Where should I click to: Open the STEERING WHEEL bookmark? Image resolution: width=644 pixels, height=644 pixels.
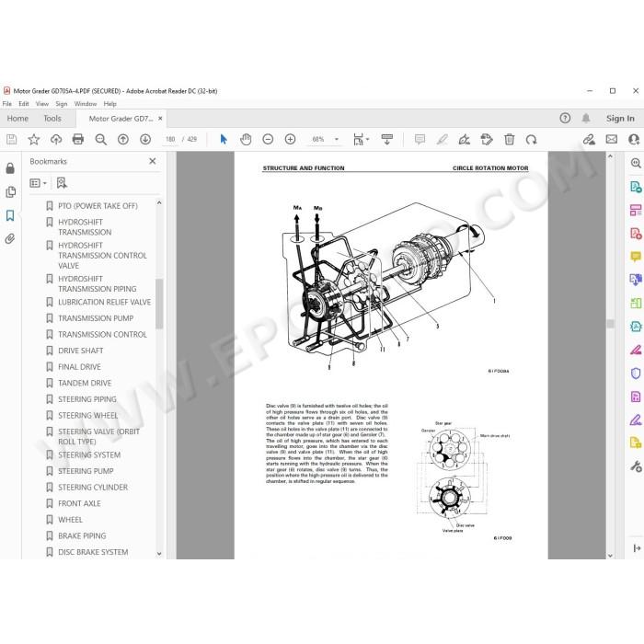coord(88,416)
